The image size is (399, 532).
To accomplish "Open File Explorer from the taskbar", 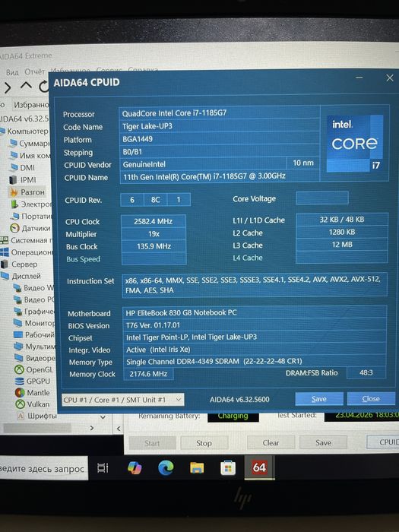I will [x=197, y=468].
